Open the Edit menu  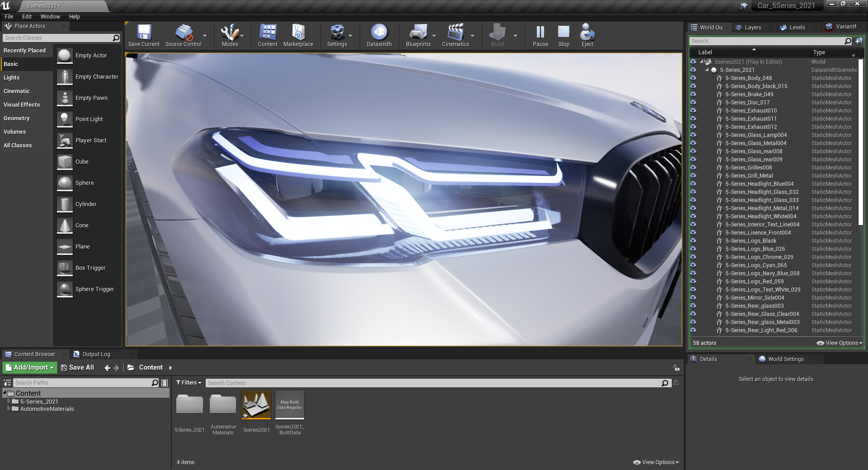point(27,16)
